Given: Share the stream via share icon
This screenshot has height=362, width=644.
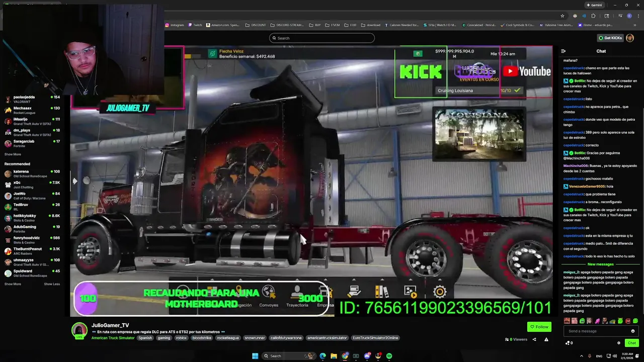Looking at the screenshot, I should [534, 339].
